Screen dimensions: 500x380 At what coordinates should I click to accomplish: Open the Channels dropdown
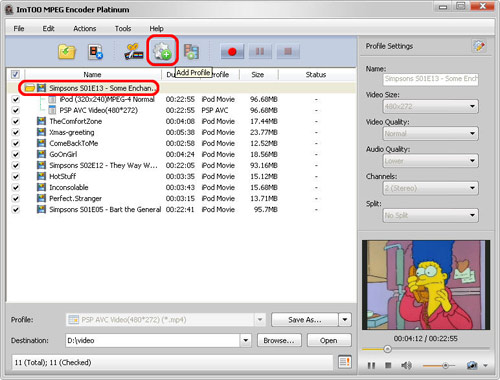pos(431,188)
